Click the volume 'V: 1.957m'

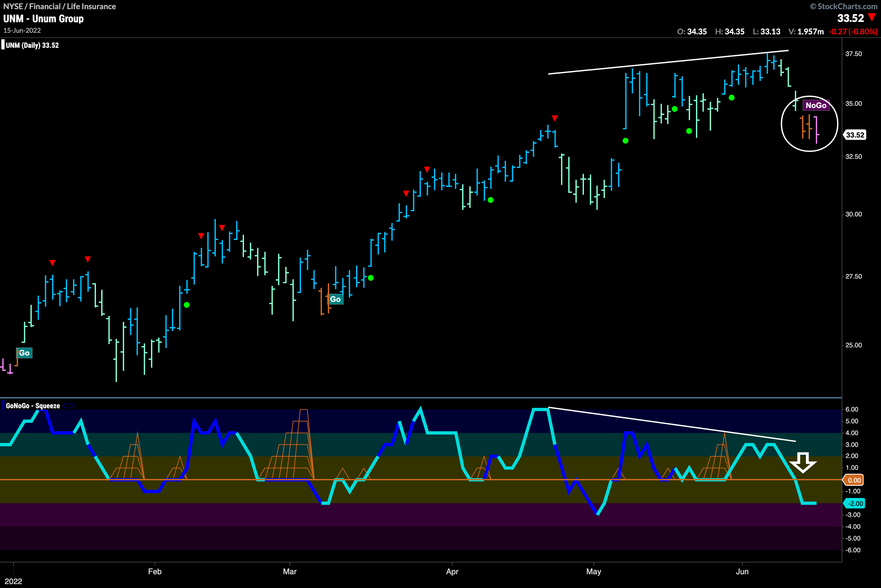[806, 31]
